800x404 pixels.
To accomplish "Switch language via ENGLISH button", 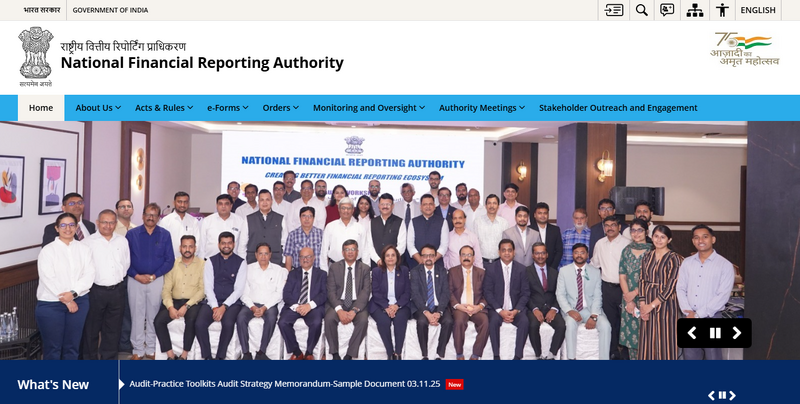I will click(758, 10).
